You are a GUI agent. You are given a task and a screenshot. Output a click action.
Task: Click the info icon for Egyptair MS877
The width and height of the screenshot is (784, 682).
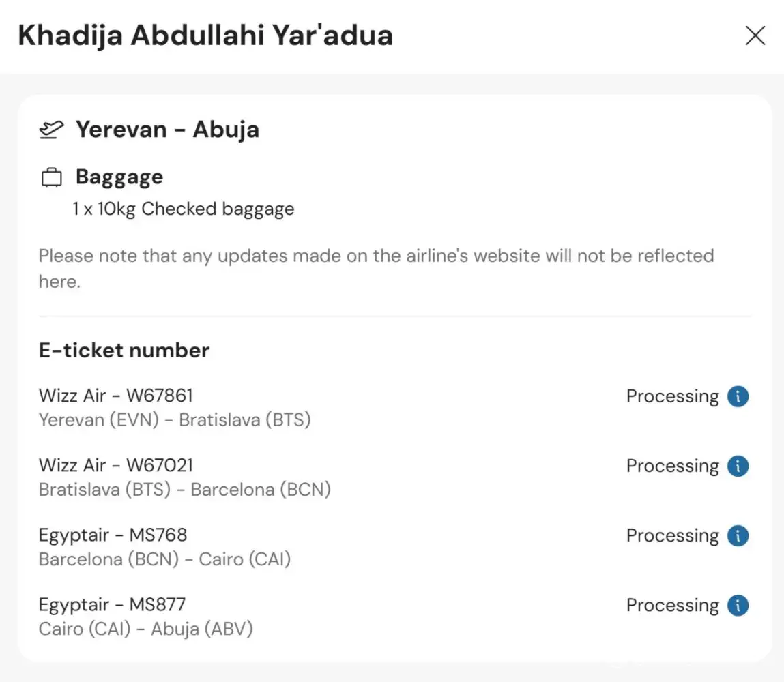(x=738, y=605)
